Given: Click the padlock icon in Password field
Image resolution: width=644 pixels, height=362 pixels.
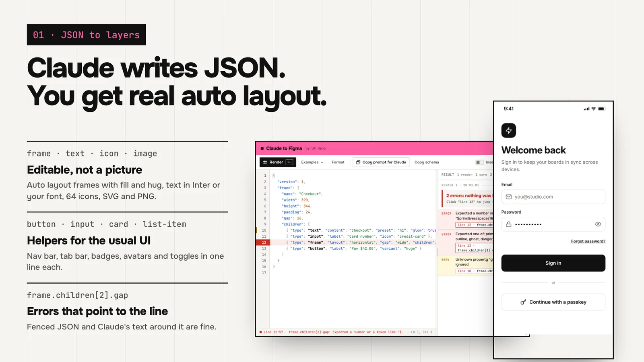Looking at the screenshot, I should tap(509, 224).
